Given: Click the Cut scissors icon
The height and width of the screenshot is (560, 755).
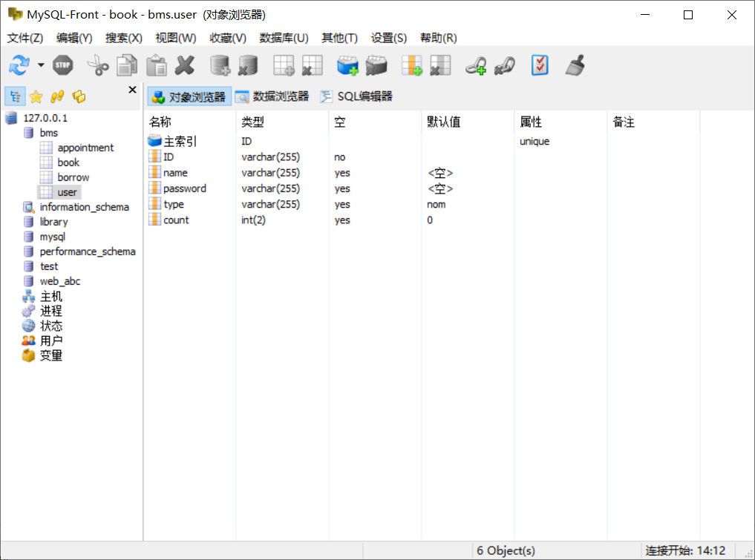Looking at the screenshot, I should pos(98,65).
